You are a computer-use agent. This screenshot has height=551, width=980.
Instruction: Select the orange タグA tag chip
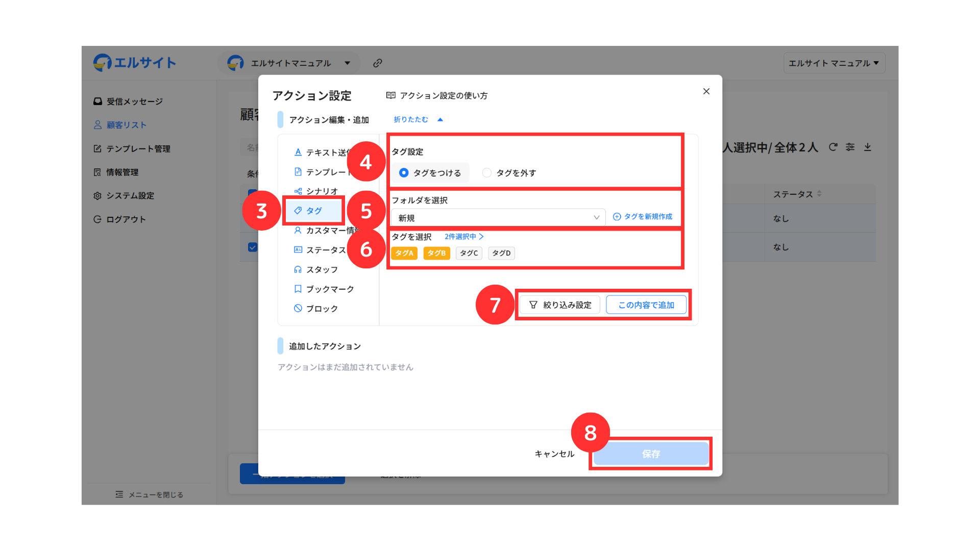point(404,253)
